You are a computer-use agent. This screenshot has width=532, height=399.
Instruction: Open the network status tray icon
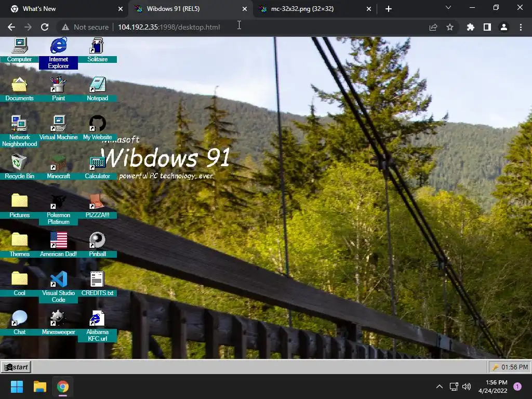pos(454,387)
